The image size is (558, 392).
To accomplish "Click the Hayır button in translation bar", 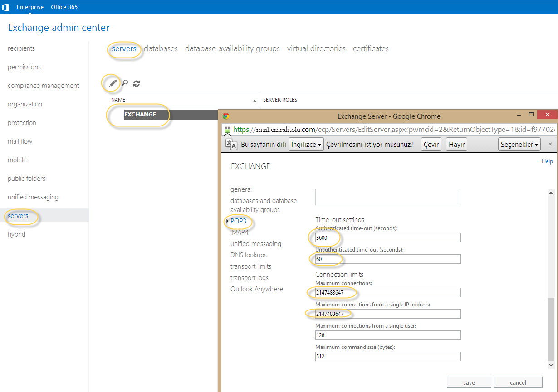I will pyautogui.click(x=456, y=145).
